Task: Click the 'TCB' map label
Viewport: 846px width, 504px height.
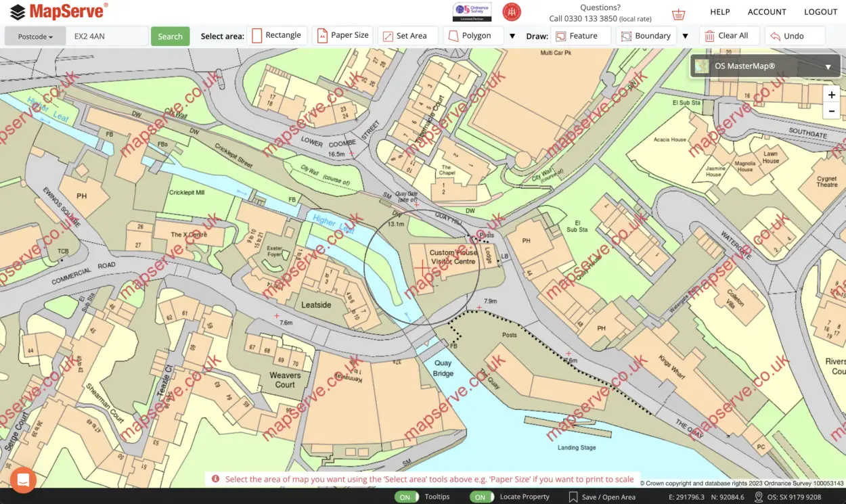Action: (x=64, y=251)
